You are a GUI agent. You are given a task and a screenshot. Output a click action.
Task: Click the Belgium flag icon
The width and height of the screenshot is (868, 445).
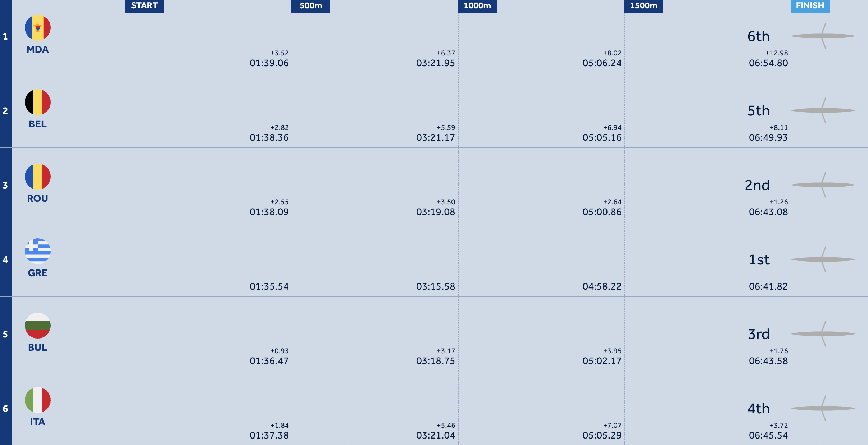tap(38, 102)
